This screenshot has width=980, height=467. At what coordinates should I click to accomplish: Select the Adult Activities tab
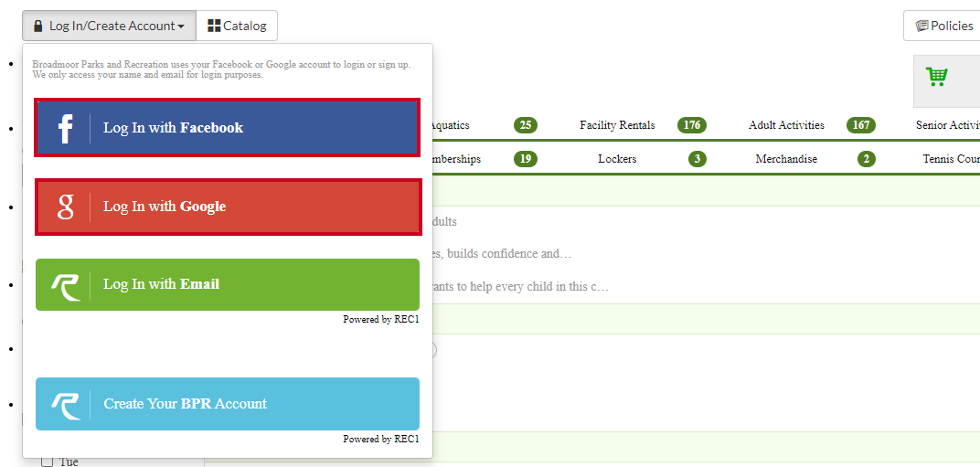pos(786,125)
